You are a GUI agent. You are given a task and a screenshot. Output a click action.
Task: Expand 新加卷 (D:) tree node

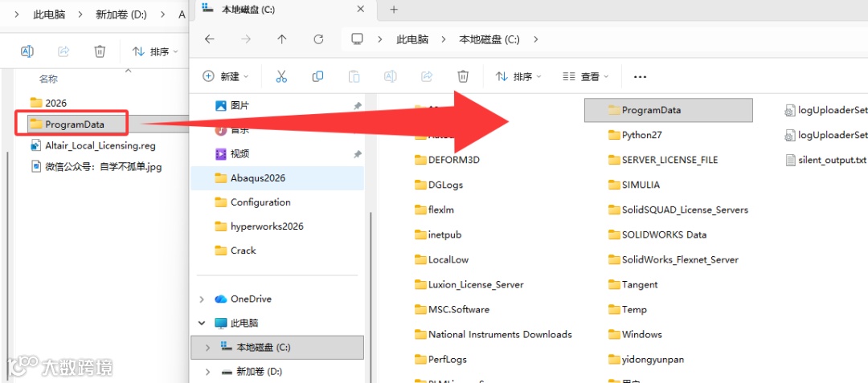tap(207, 372)
